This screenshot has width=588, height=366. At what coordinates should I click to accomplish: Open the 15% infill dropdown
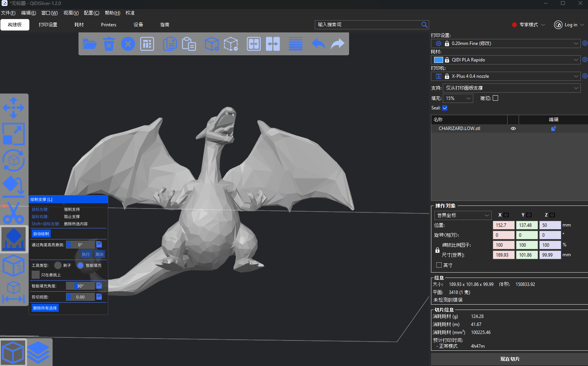(458, 98)
